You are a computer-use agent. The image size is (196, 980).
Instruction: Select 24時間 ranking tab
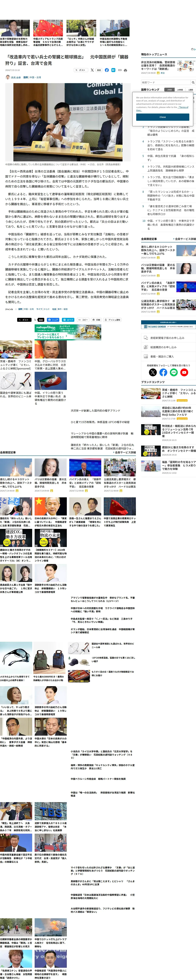(180, 90)
